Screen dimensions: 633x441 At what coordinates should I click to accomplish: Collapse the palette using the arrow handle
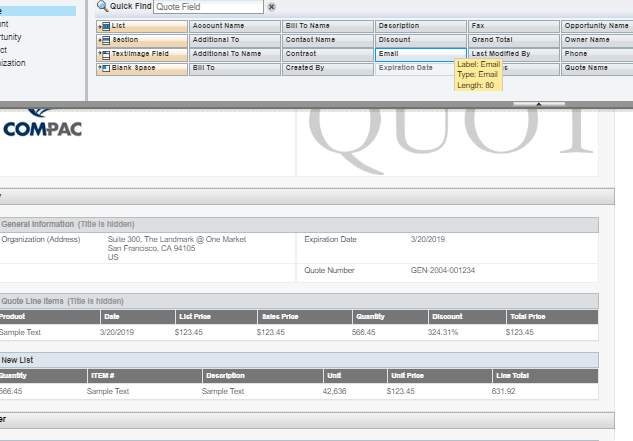(x=539, y=104)
